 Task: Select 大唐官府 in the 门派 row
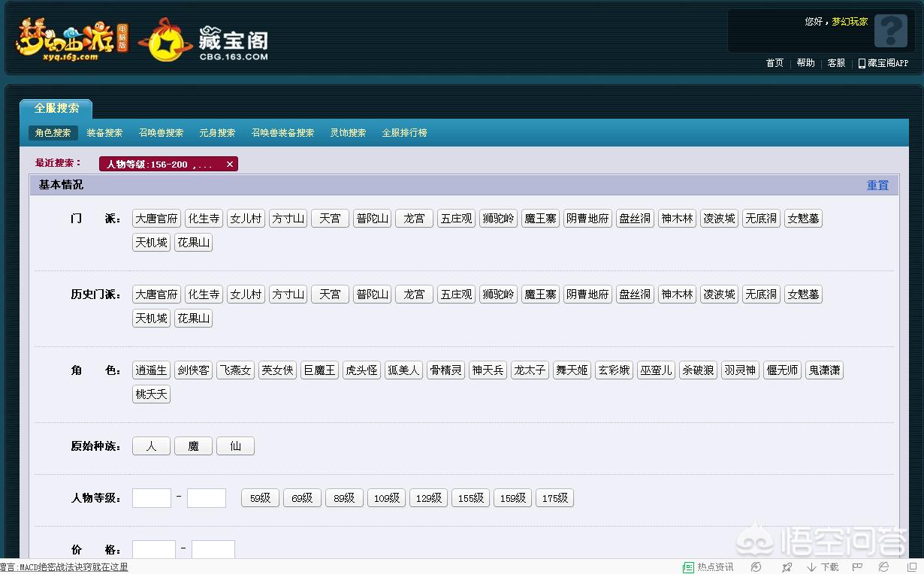click(156, 219)
